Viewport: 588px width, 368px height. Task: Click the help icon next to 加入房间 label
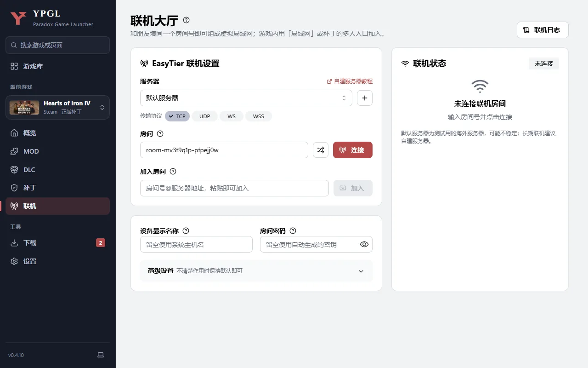click(173, 172)
